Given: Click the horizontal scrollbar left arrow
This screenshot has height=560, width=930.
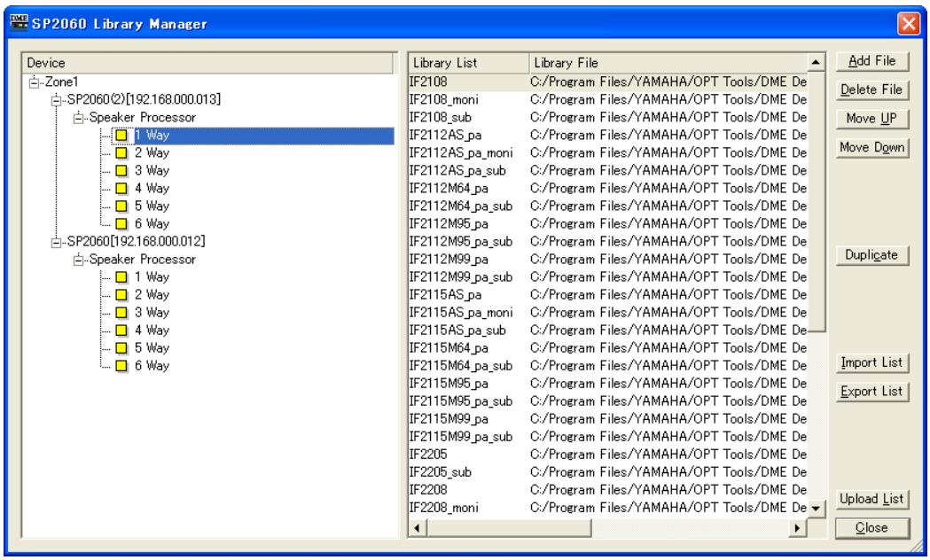Looking at the screenshot, I should [418, 528].
